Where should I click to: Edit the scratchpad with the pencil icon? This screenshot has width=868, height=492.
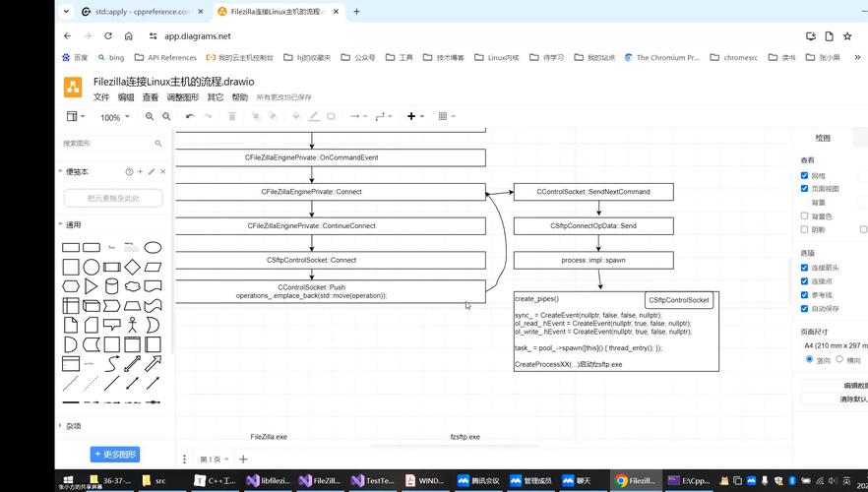[x=152, y=171]
